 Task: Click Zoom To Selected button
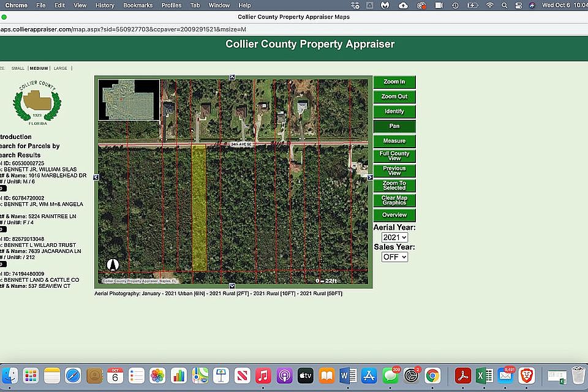(x=394, y=186)
